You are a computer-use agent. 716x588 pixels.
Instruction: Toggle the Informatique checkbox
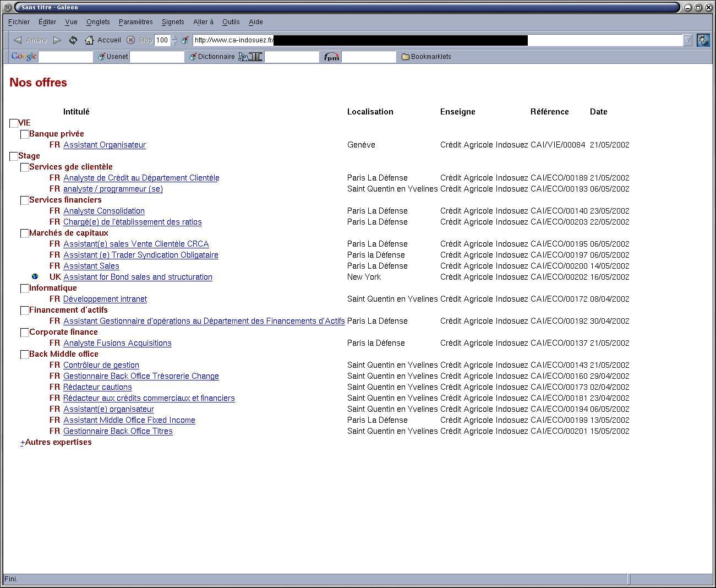(25, 288)
